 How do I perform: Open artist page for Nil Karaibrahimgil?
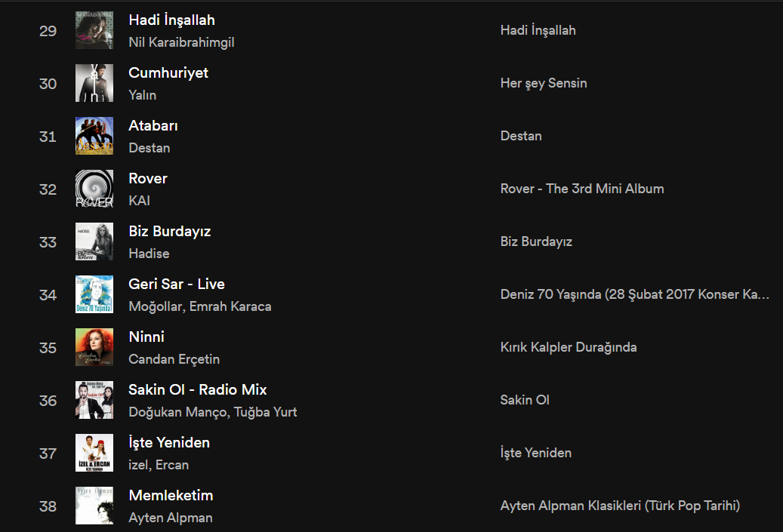(x=181, y=42)
